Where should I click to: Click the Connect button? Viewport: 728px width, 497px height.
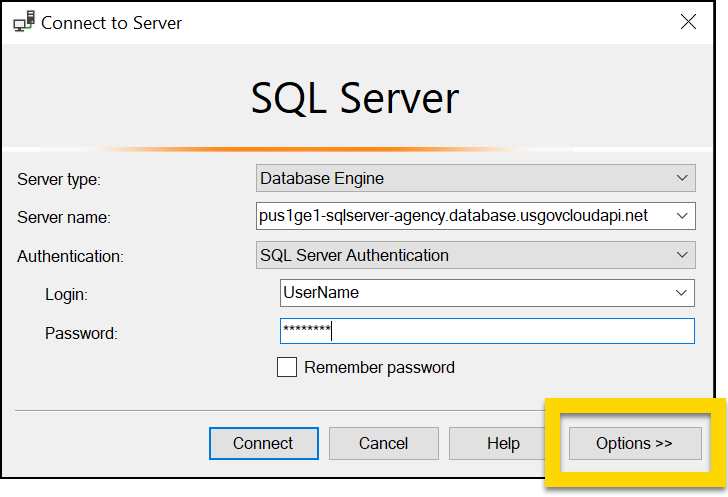click(263, 443)
